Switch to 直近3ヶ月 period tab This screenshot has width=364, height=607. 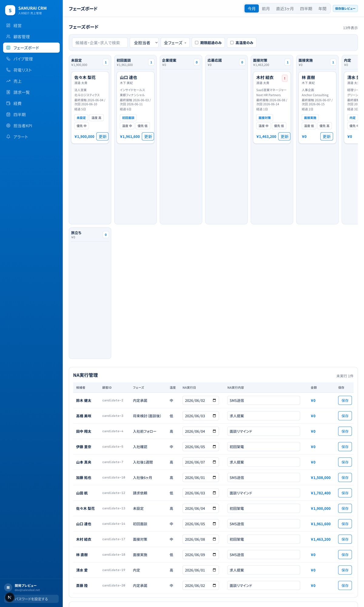285,8
